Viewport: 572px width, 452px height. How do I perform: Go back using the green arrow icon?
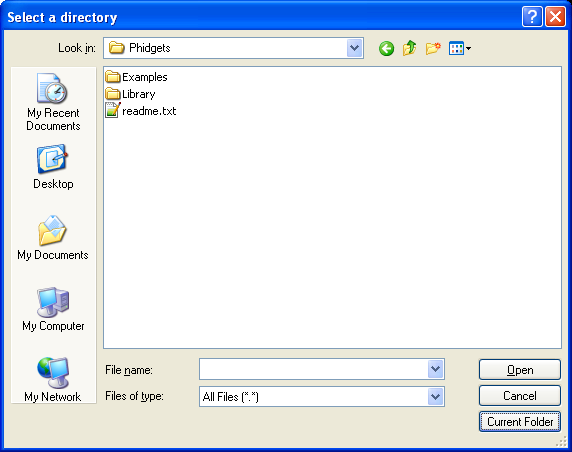point(386,48)
